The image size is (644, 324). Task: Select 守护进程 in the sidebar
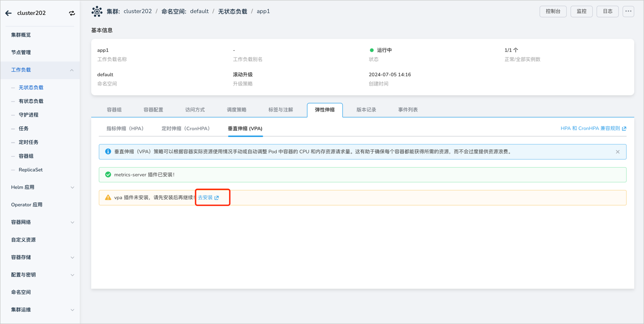point(28,115)
